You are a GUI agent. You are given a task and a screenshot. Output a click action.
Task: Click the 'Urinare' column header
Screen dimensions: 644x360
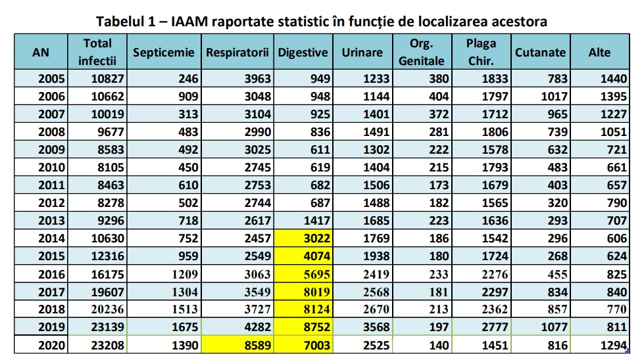[362, 52]
